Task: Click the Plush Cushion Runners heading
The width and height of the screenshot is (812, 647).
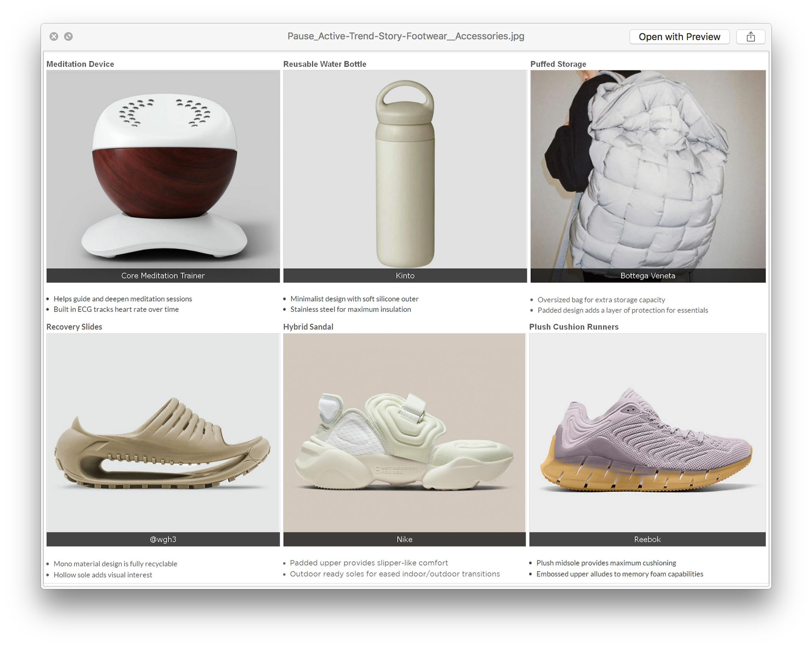Action: 574,327
